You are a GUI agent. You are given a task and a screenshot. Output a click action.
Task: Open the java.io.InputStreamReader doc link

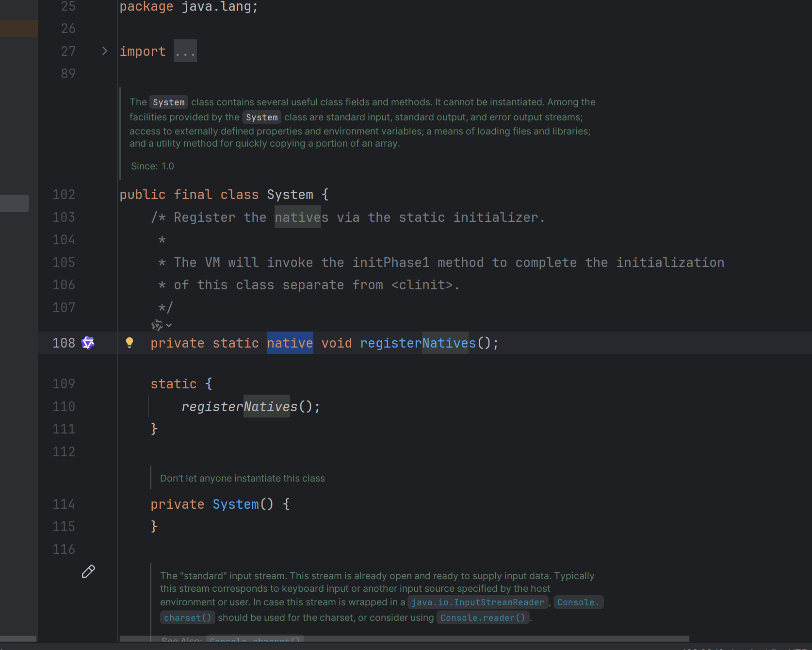(478, 602)
